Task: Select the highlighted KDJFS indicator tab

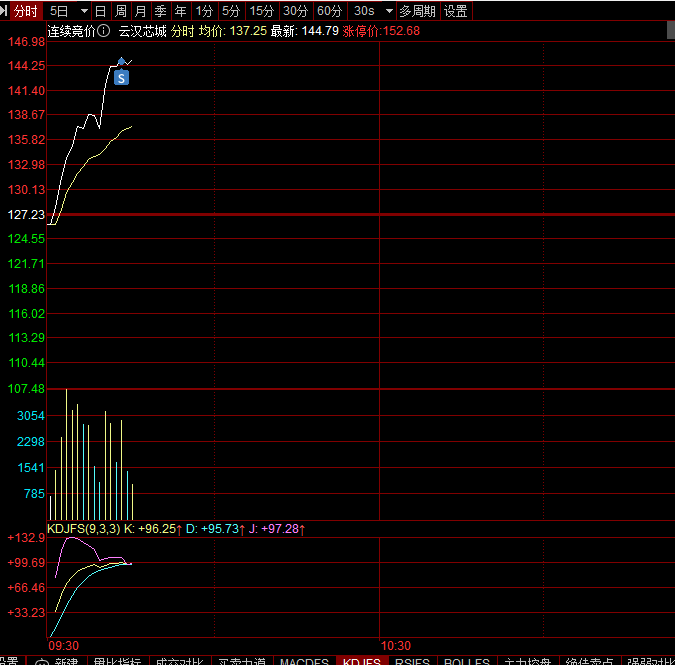Action: (362, 661)
